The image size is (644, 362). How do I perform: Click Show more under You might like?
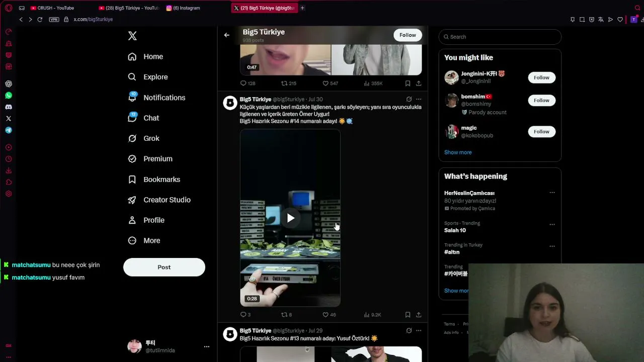[x=458, y=152]
